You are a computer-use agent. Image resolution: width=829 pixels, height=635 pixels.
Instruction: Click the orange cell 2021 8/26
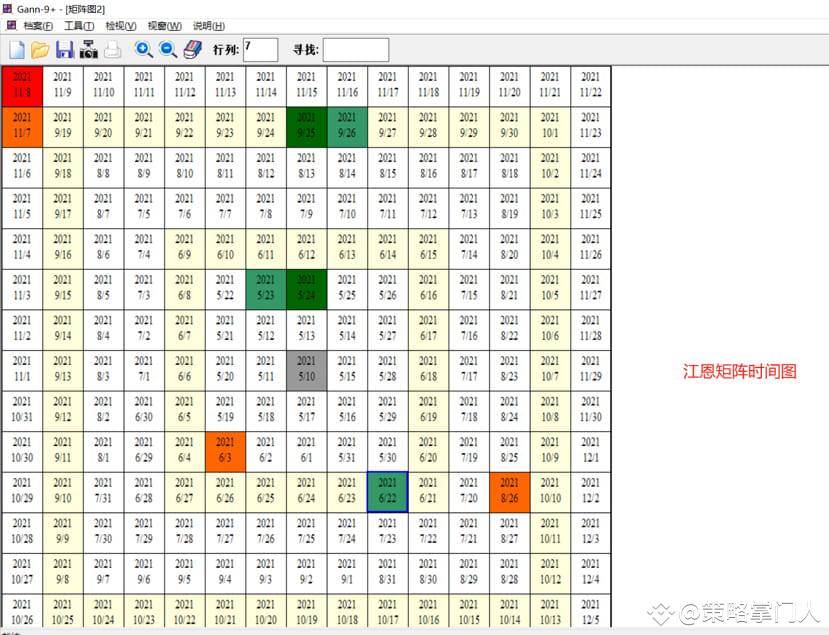pyautogui.click(x=510, y=493)
